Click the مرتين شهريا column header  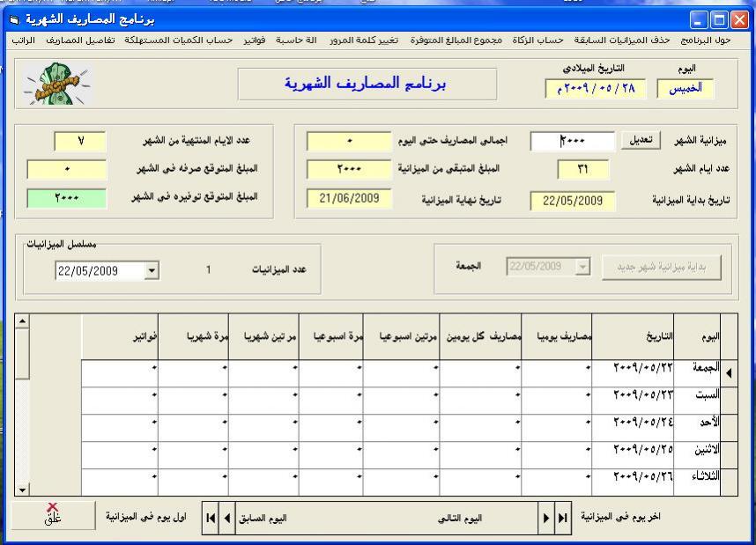(263, 337)
